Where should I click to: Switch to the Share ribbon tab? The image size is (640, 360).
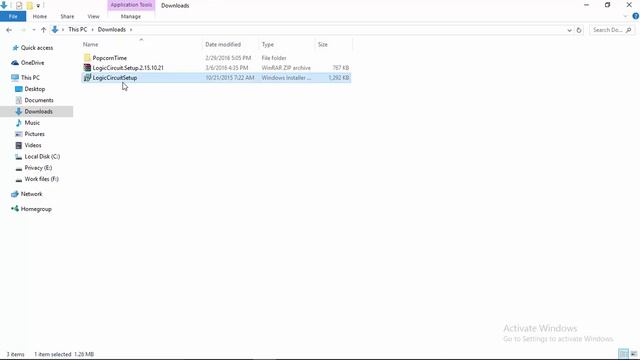click(x=67, y=16)
